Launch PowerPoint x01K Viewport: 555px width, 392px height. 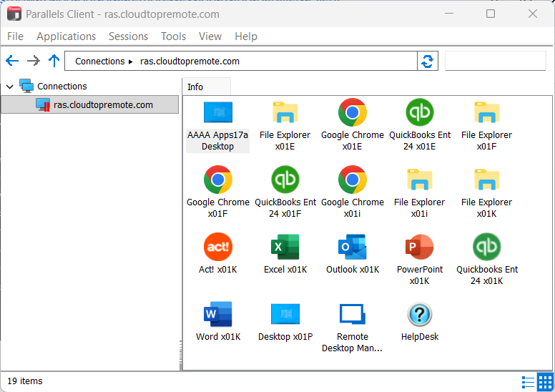pos(419,248)
